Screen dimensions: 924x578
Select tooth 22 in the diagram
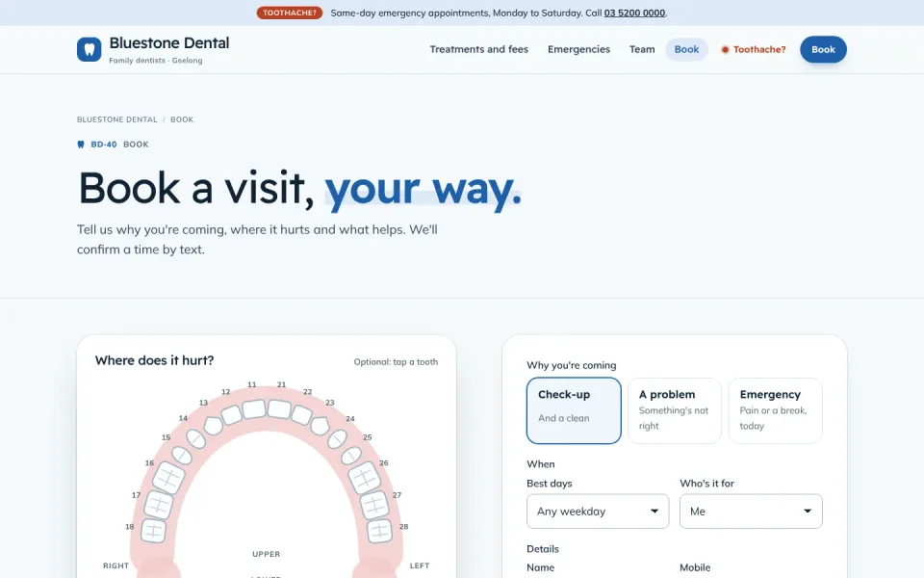(x=301, y=414)
